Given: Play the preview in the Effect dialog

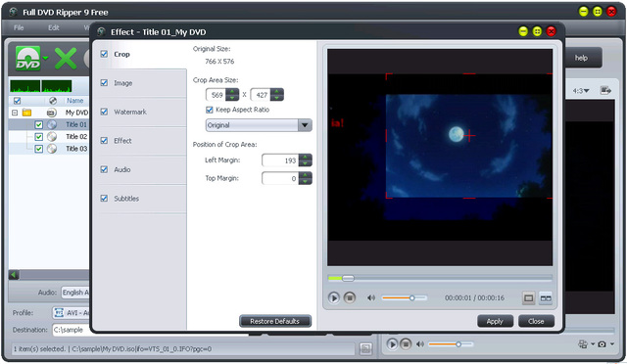Looking at the screenshot, I should (333, 297).
